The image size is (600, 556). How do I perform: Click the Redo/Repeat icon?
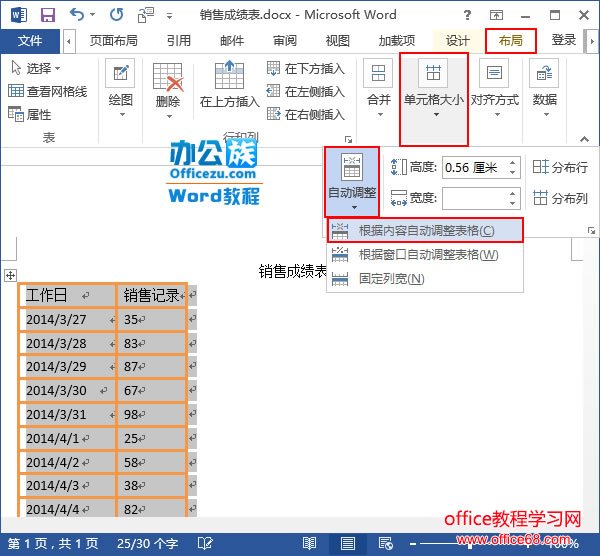[116, 15]
